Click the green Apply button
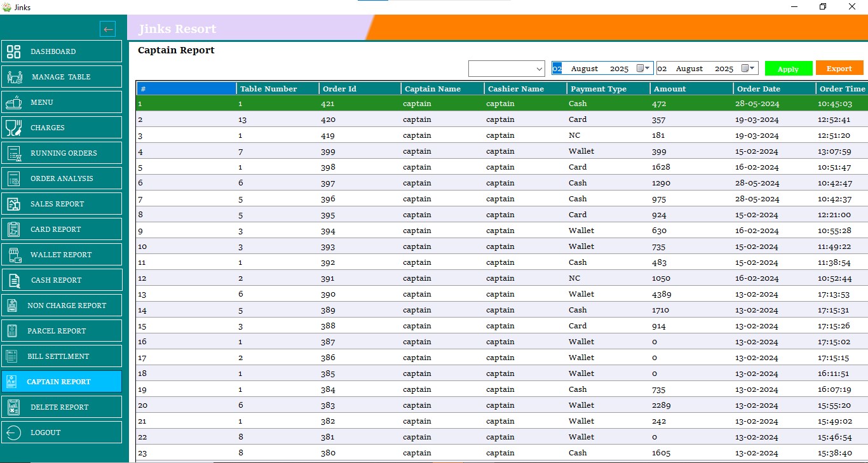 (x=789, y=69)
